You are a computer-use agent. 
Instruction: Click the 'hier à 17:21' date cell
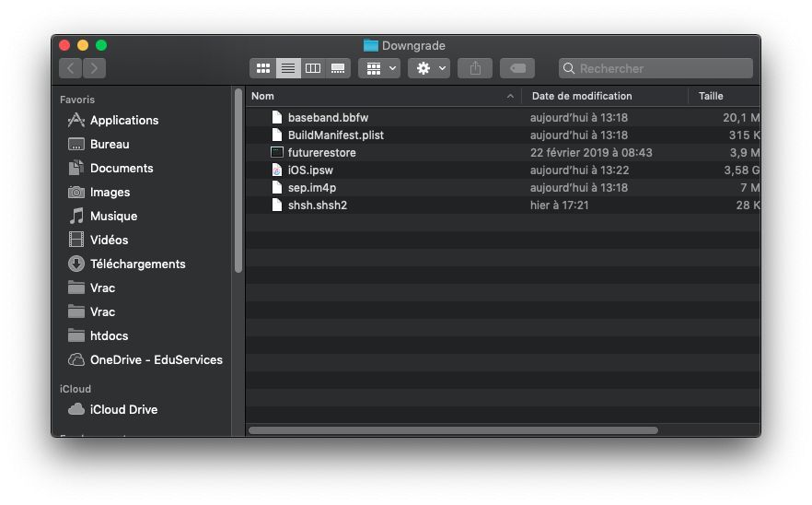point(560,206)
